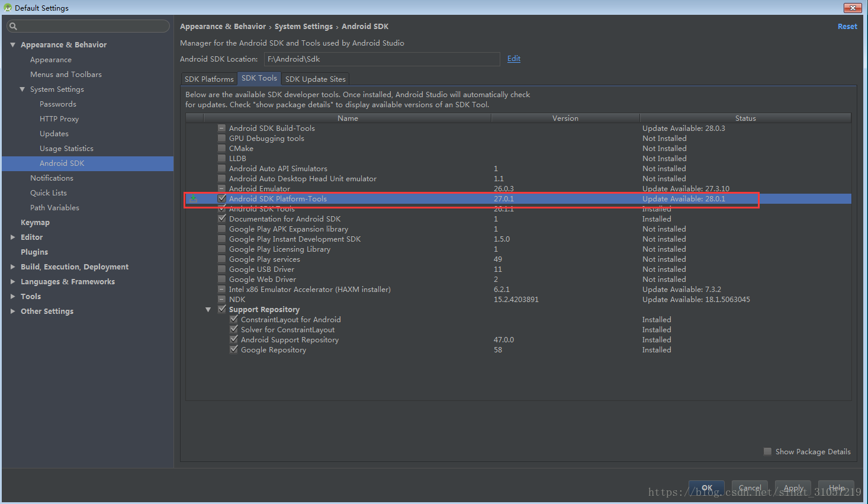Collapse the Support Repository group
This screenshot has width=868, height=504.
pos(208,309)
